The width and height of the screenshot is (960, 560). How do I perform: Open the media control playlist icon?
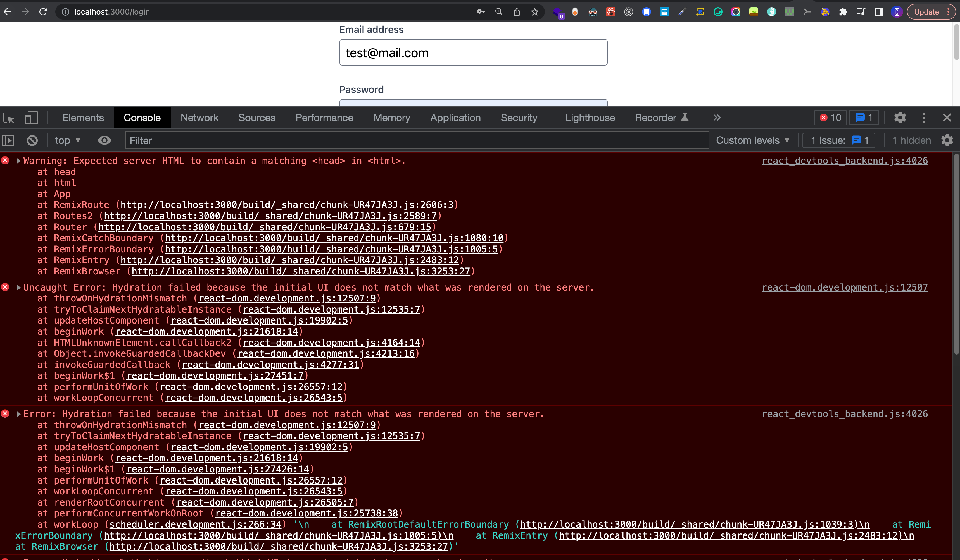tap(861, 12)
